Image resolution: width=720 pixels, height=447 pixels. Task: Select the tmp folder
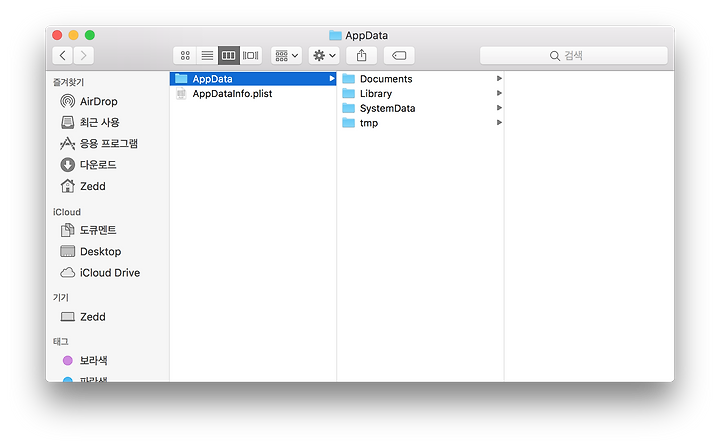pyautogui.click(x=420, y=123)
